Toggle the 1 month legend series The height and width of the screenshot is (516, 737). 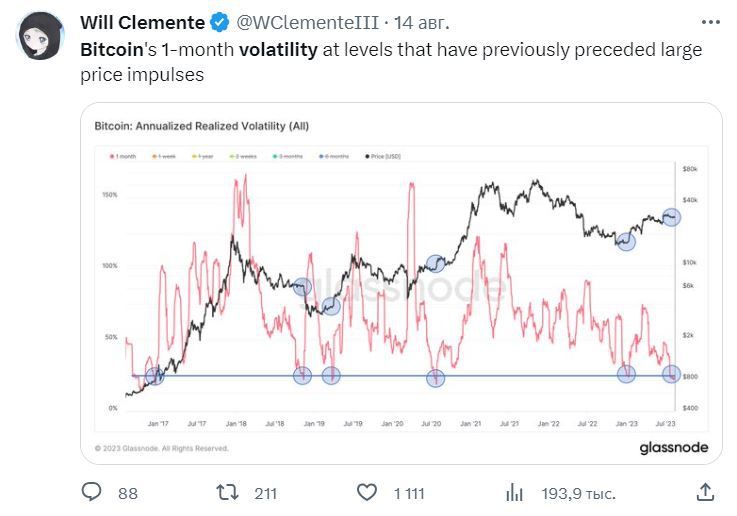[x=124, y=156]
